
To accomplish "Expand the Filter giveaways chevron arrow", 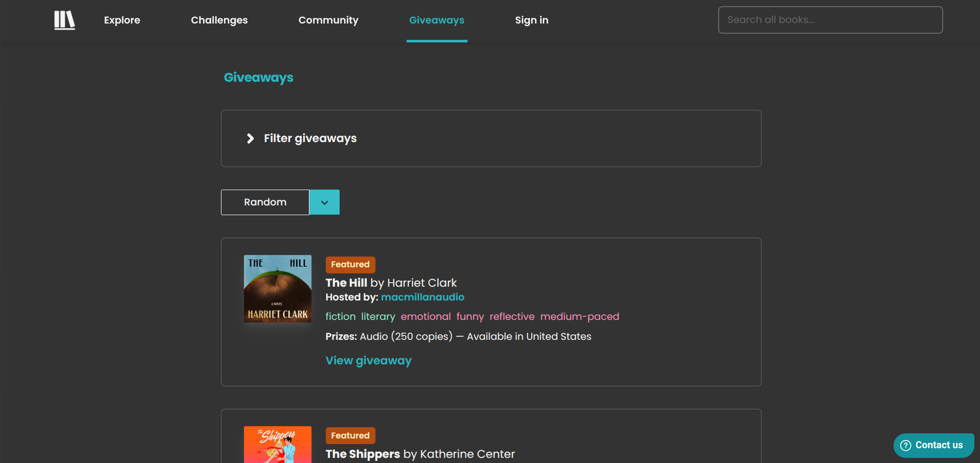I will click(x=250, y=138).
